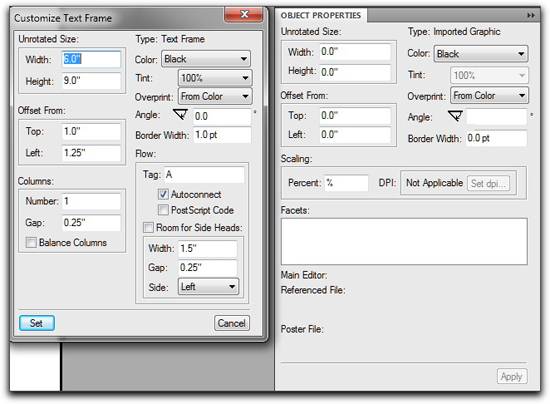
Task: Click the Set dpi button
Action: [488, 183]
